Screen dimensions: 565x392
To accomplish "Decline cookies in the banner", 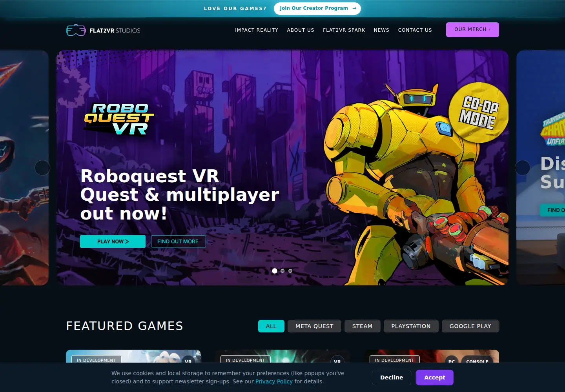I will pyautogui.click(x=392, y=377).
